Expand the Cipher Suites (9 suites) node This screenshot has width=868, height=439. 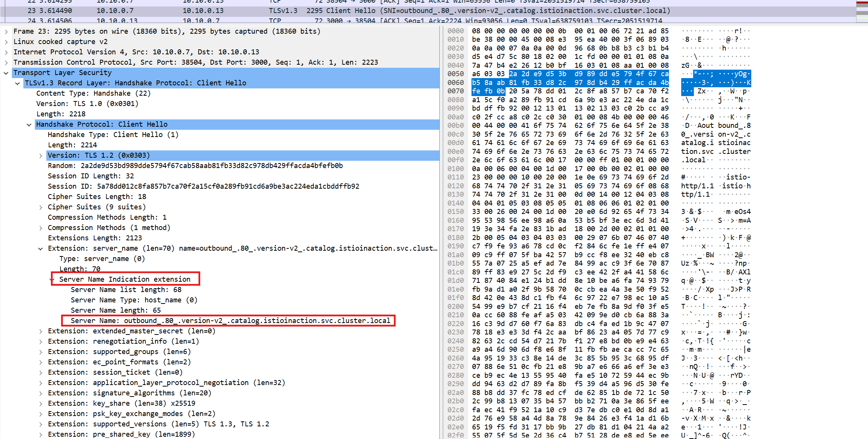coord(41,207)
